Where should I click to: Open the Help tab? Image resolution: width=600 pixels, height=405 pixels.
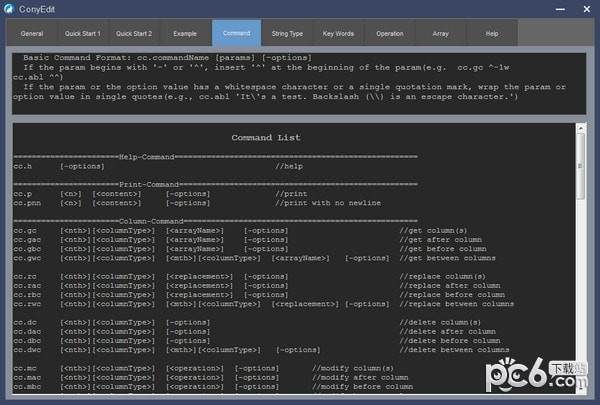pyautogui.click(x=491, y=33)
